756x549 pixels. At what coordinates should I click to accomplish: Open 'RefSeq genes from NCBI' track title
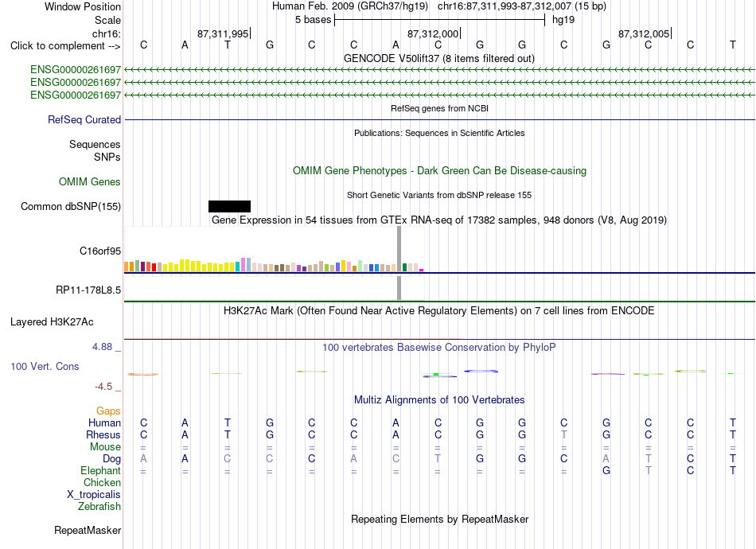tap(439, 108)
